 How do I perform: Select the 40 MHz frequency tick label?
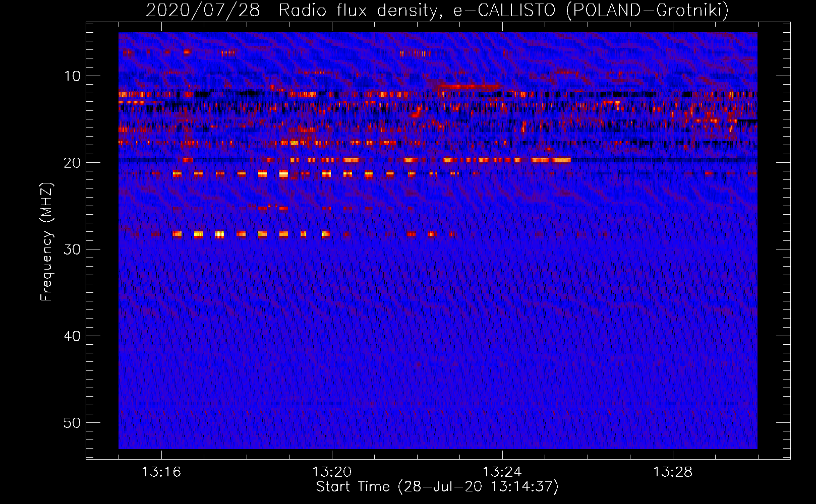coord(72,336)
